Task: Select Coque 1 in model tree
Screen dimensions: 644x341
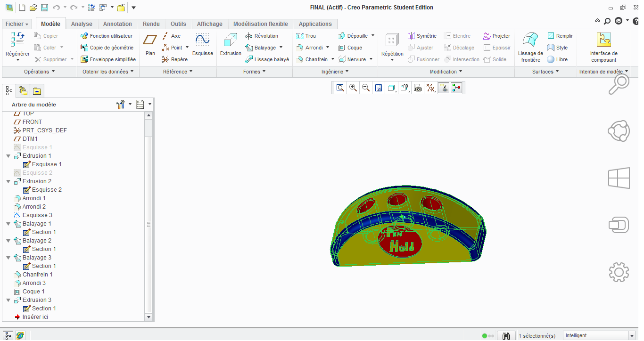Action: pos(30,292)
